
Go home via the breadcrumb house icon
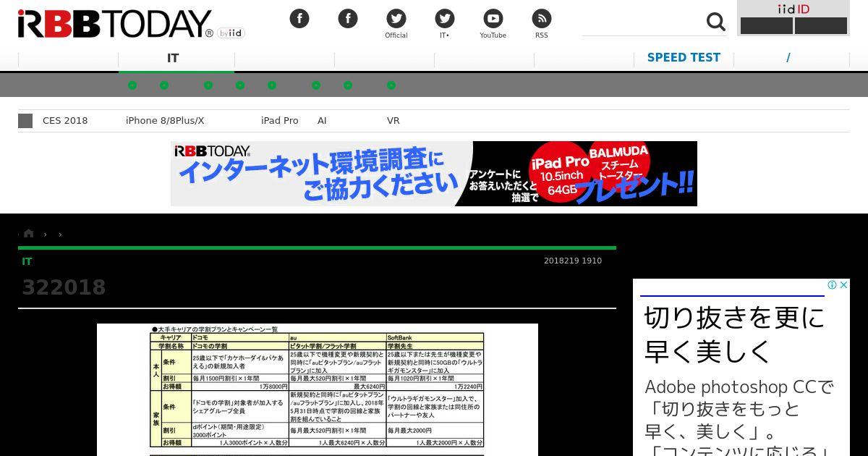coord(28,233)
